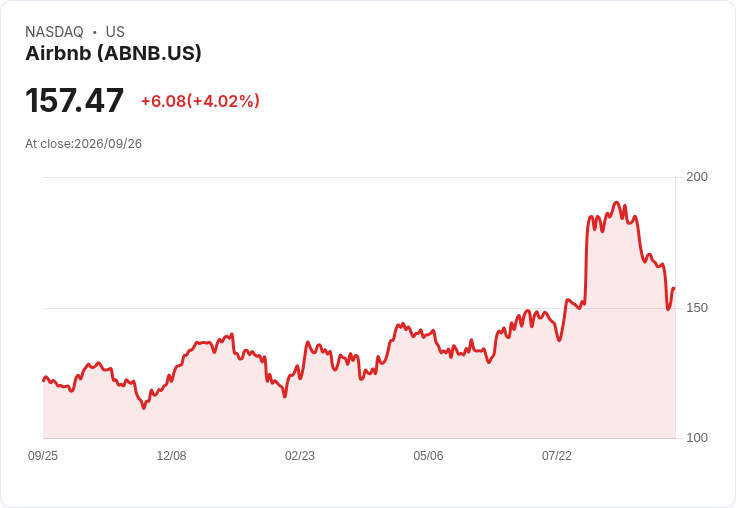This screenshot has width=736, height=508.
Task: Click the 07/22 date on x-axis
Action: click(557, 456)
